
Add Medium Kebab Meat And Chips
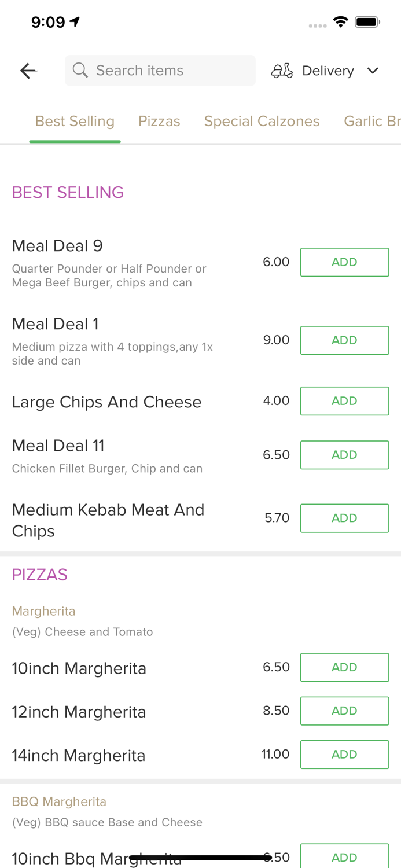[344, 518]
